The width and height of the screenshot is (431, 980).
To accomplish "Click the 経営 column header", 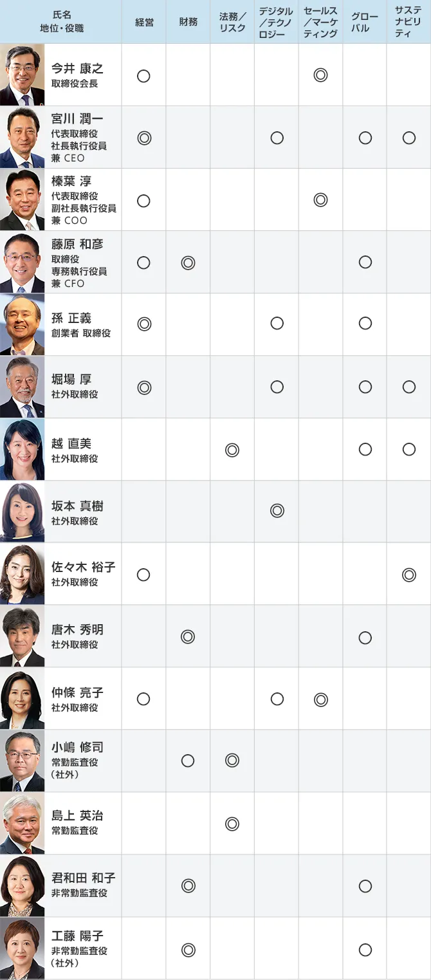I will [x=144, y=23].
